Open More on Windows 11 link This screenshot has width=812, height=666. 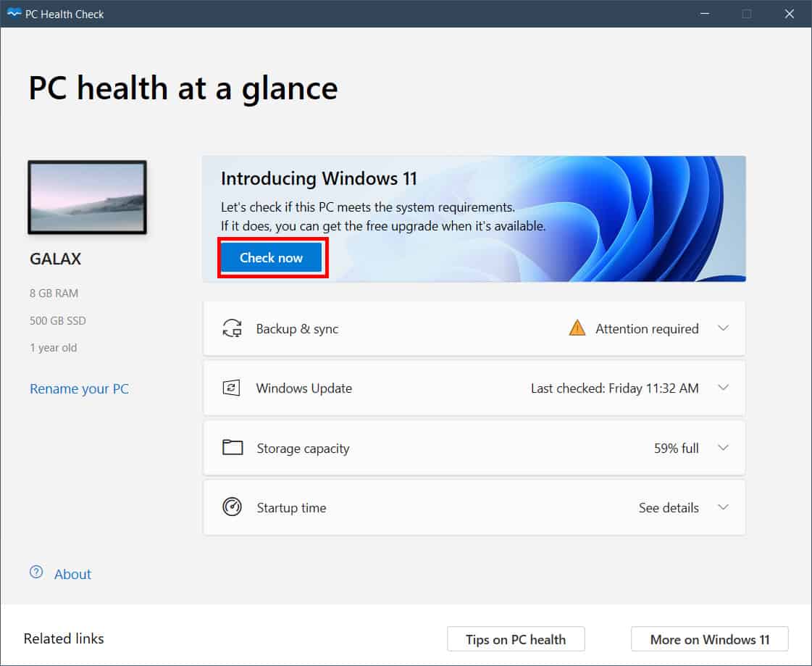(710, 639)
